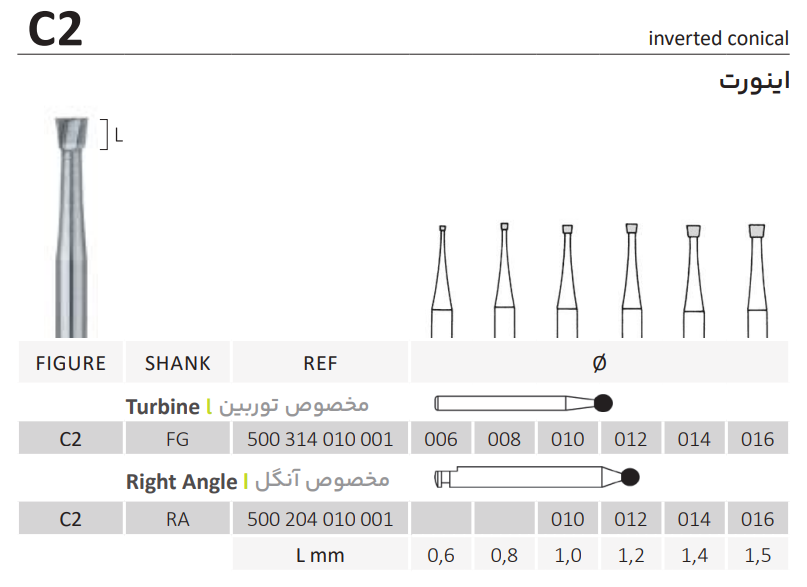Select the 'Turbine' section label
807x587 pixels.
click(x=163, y=407)
